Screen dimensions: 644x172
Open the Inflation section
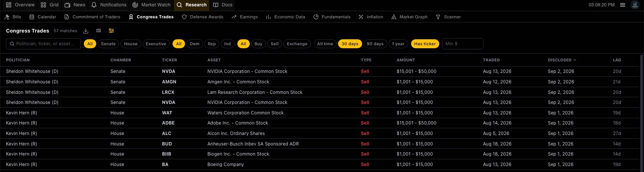tap(371, 17)
